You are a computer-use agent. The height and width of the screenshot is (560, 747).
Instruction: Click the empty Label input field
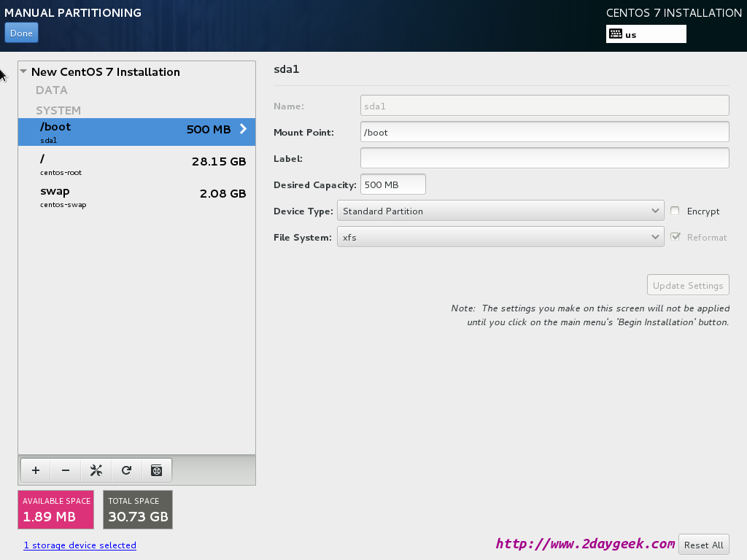click(544, 158)
